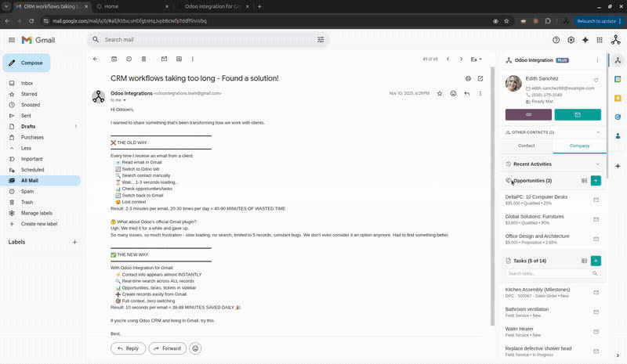627x364 pixels.
Task: Show the older conversation arrow
Action: 461,59
